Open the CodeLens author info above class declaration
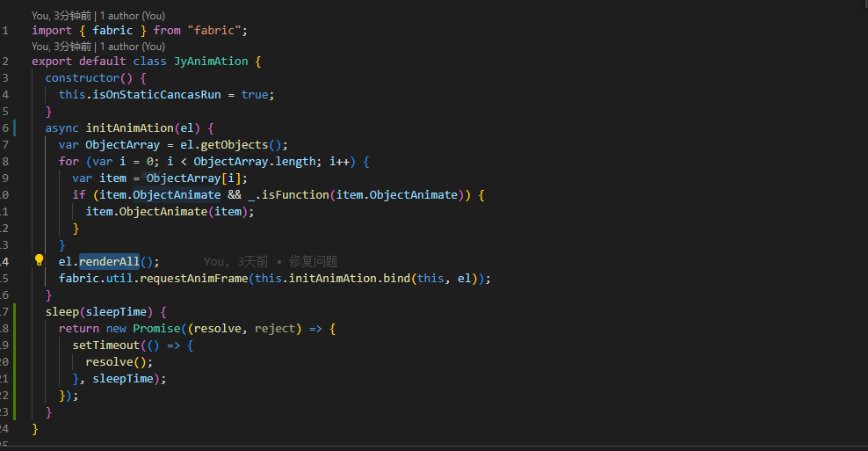Viewport: 868px width, 451px height. pyautogui.click(x=98, y=47)
